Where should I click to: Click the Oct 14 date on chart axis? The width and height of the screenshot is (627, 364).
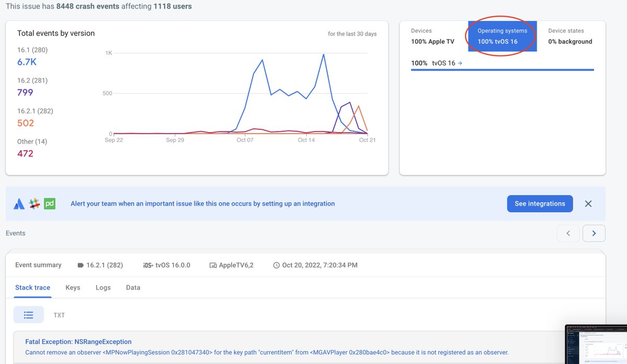point(306,140)
